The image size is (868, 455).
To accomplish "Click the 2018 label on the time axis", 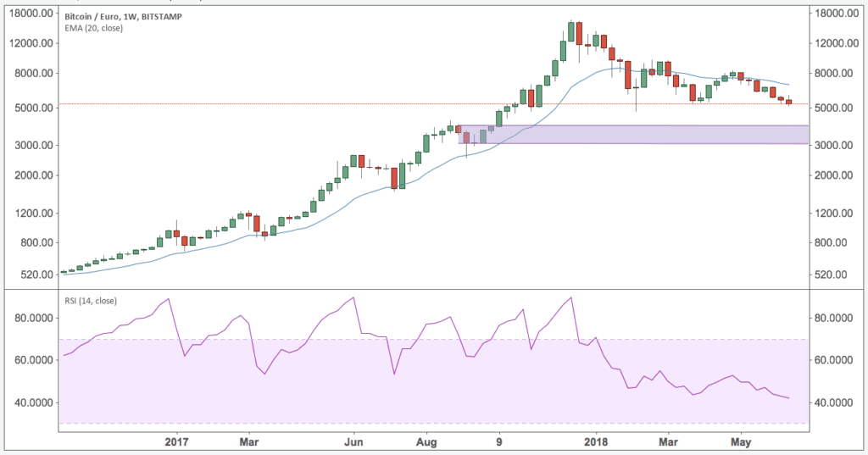I will click(x=596, y=441).
